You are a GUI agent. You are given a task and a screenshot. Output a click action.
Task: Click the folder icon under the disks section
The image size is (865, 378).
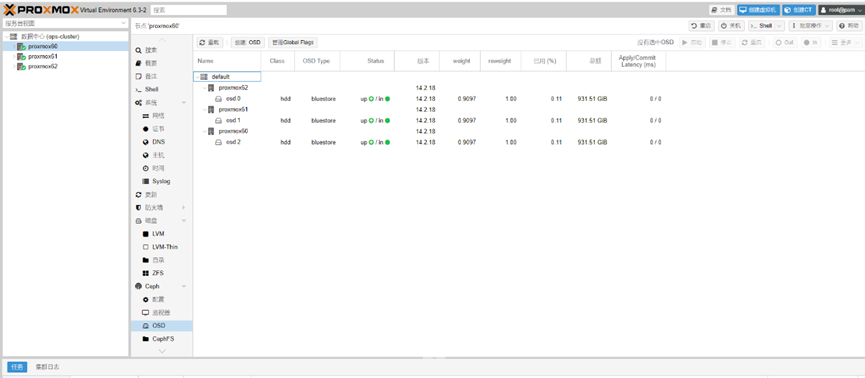pos(146,260)
